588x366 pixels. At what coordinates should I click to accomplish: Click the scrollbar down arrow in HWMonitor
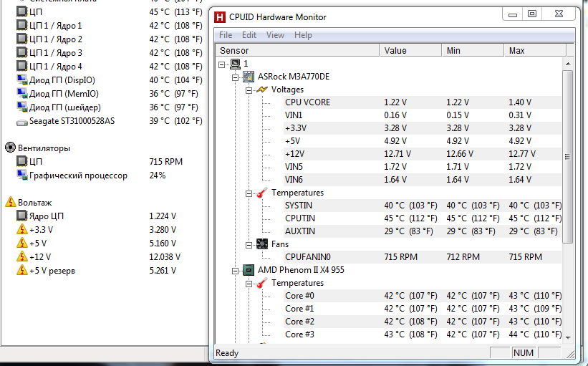[568, 337]
